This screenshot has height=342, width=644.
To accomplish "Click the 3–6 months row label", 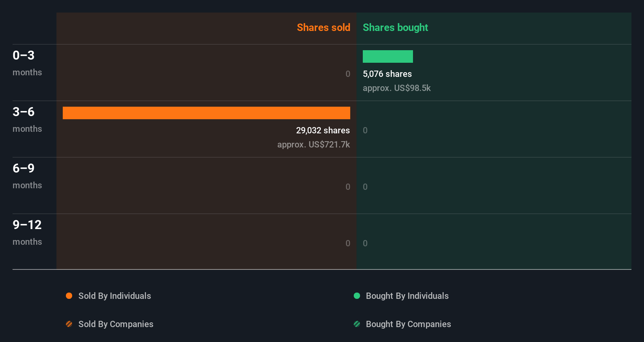I will (x=27, y=120).
